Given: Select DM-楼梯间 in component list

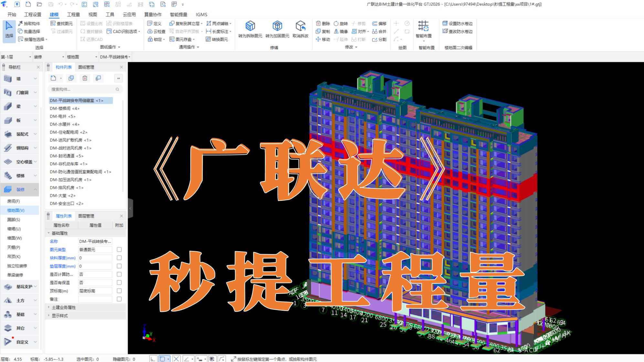Looking at the screenshot, I should coord(65,109).
